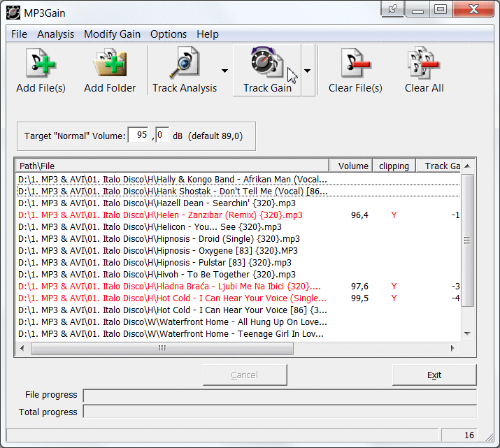Open the Options menu
Image resolution: width=500 pixels, height=448 pixels.
pyautogui.click(x=169, y=34)
